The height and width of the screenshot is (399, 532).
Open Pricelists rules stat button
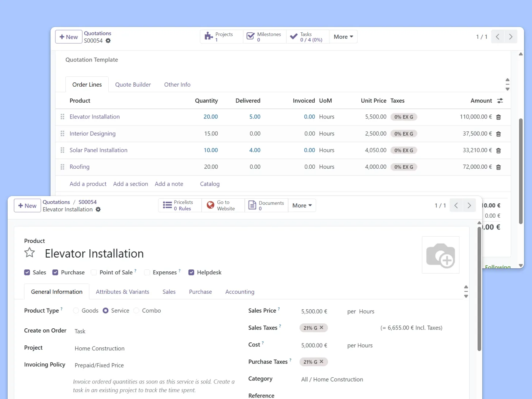coord(180,206)
